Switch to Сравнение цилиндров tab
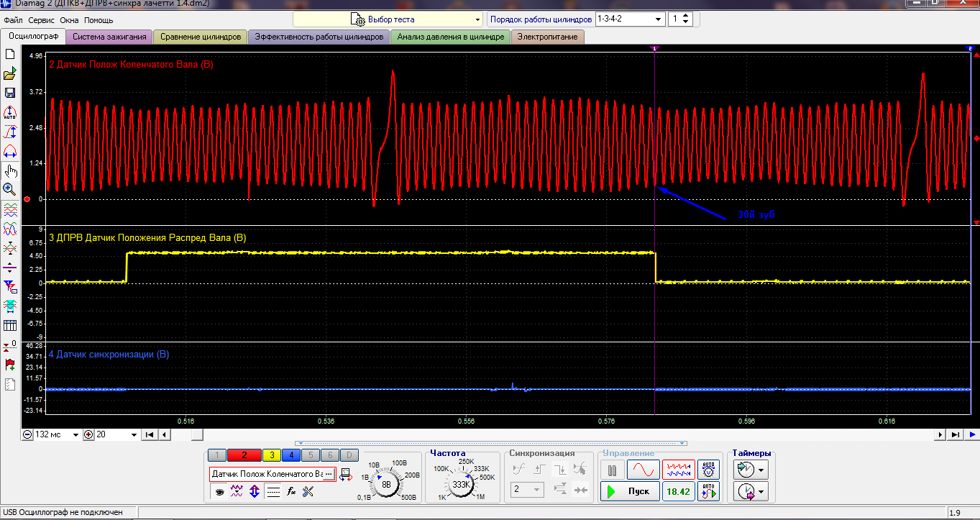 (x=201, y=37)
